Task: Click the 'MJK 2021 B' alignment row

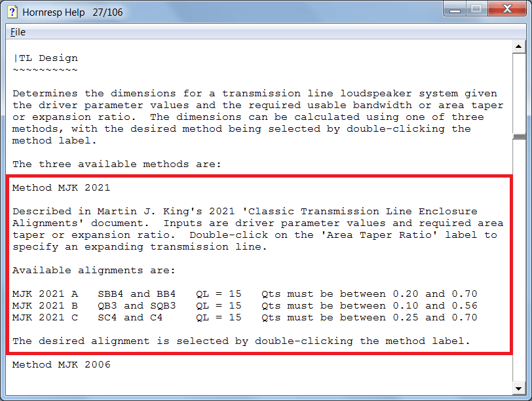Action: coord(245,306)
